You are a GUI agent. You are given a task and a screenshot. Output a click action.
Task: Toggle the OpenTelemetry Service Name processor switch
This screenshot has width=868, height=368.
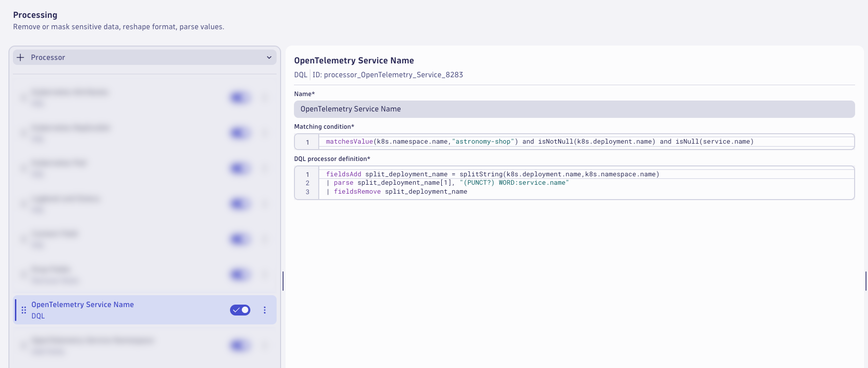pyautogui.click(x=240, y=310)
